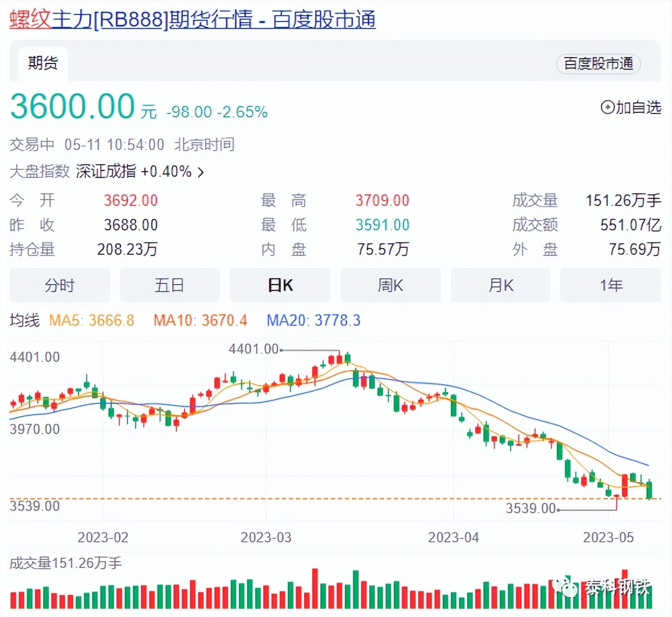
Task: Toggle the MA20 moving average legend
Action: (x=313, y=321)
